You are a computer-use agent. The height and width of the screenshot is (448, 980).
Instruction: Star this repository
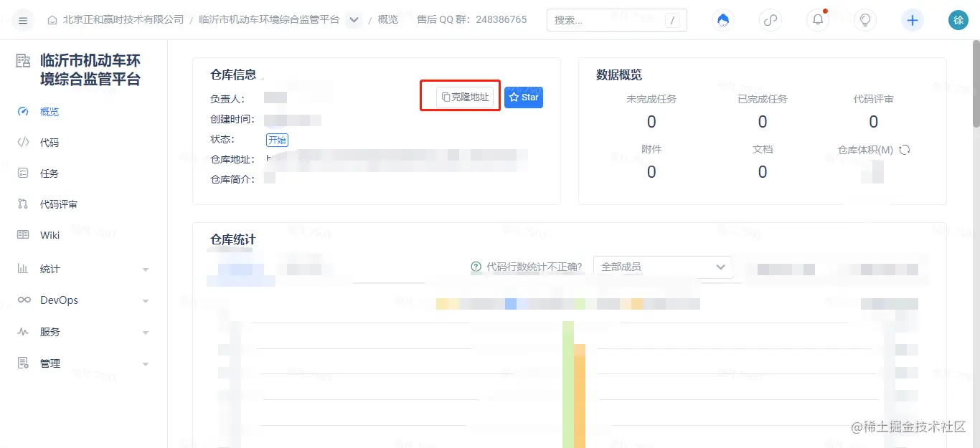pos(524,97)
